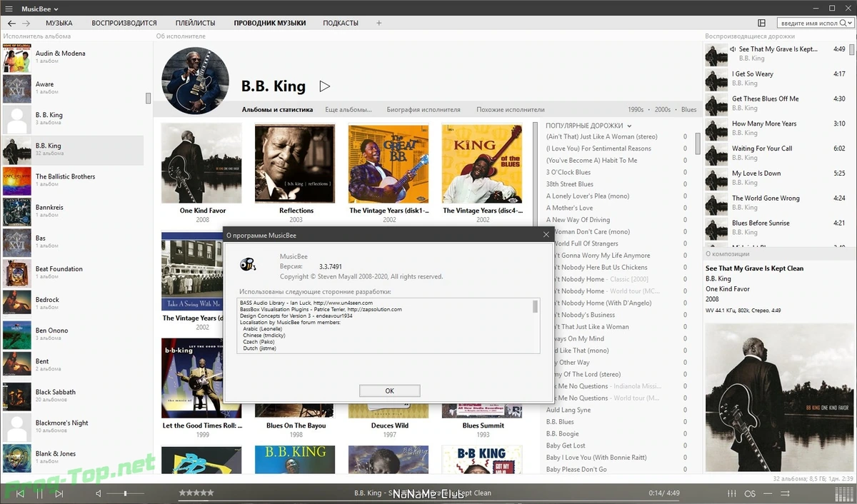Skip to the next track
This screenshot has width=857, height=504.
click(x=59, y=493)
